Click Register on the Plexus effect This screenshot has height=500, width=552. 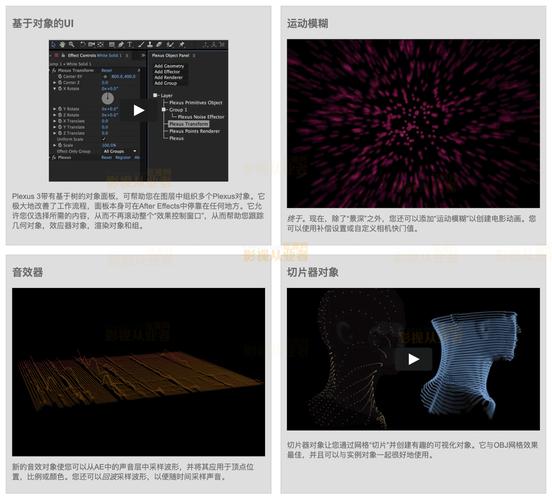pos(123,157)
